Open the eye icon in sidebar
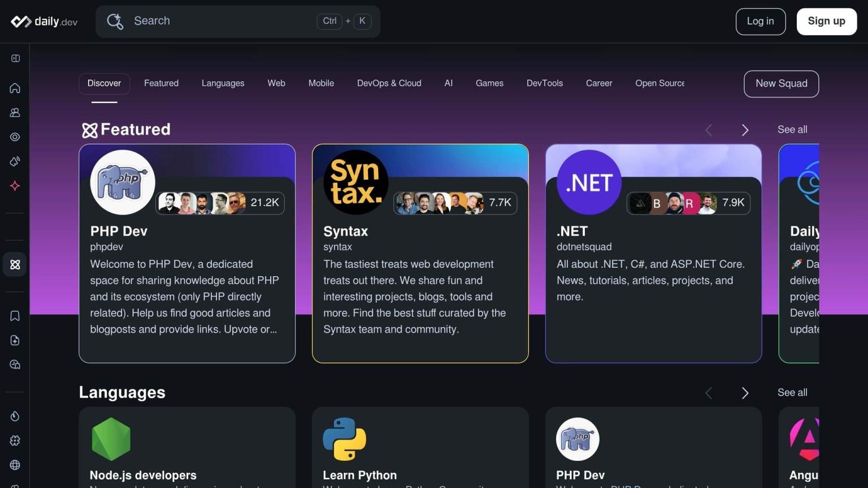Screen dimensions: 868x488 (15, 137)
